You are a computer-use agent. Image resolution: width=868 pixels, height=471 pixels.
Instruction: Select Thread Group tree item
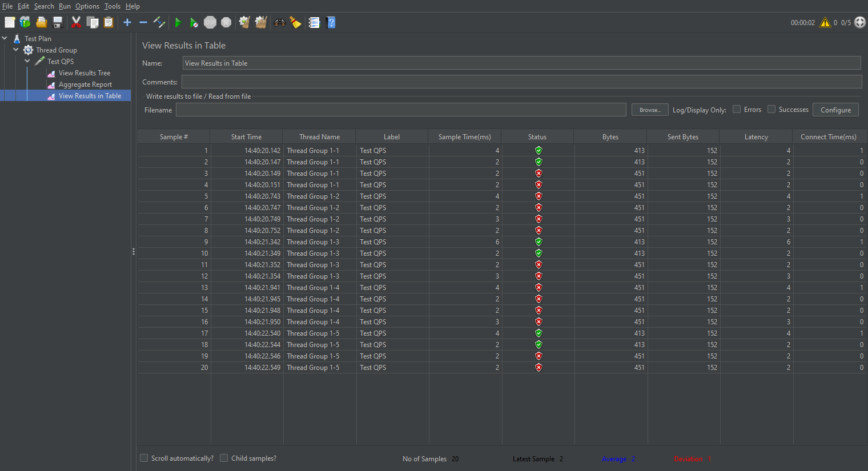56,50
